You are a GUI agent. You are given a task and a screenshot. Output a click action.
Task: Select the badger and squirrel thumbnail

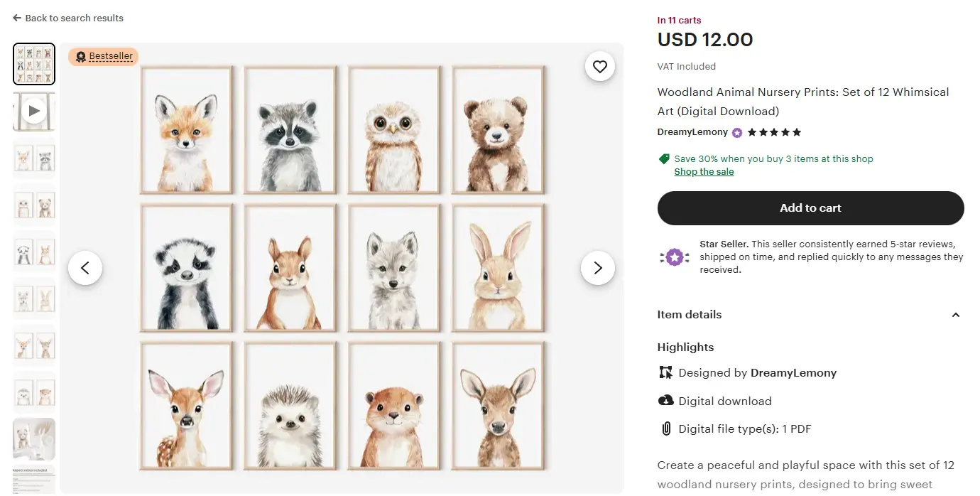pyautogui.click(x=34, y=252)
